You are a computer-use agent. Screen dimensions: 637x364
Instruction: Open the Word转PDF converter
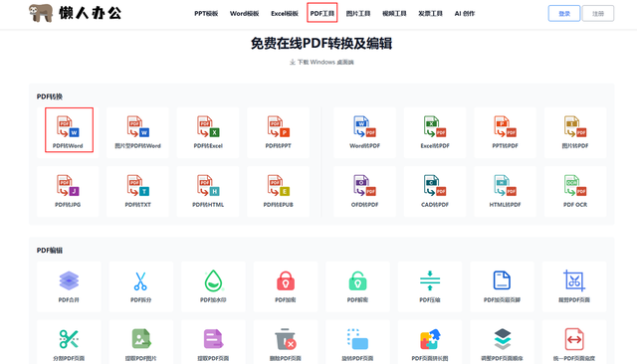365,132
